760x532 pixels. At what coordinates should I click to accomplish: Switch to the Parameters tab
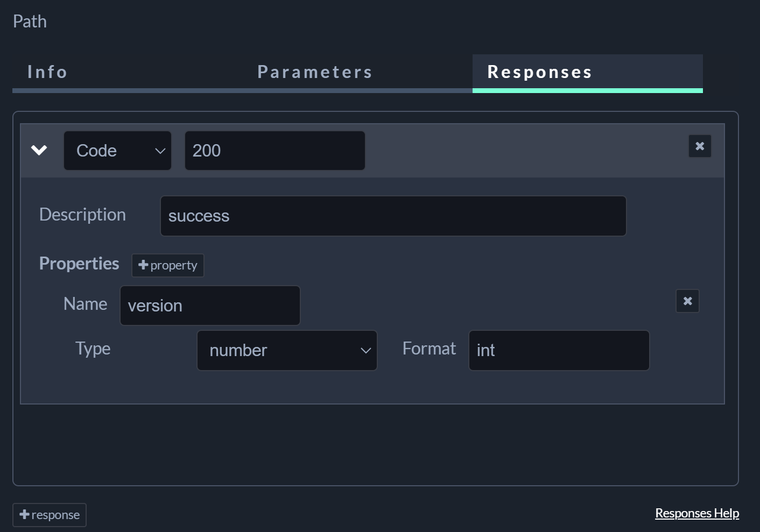pos(315,72)
